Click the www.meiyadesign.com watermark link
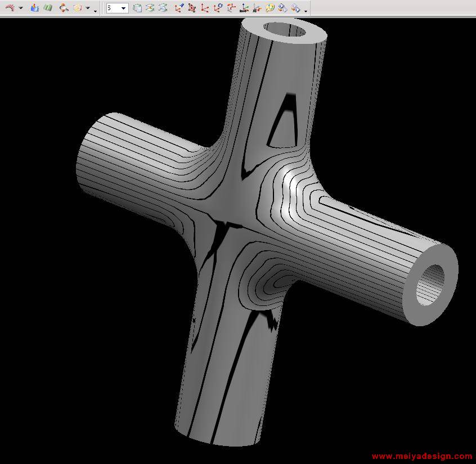 click(422, 456)
